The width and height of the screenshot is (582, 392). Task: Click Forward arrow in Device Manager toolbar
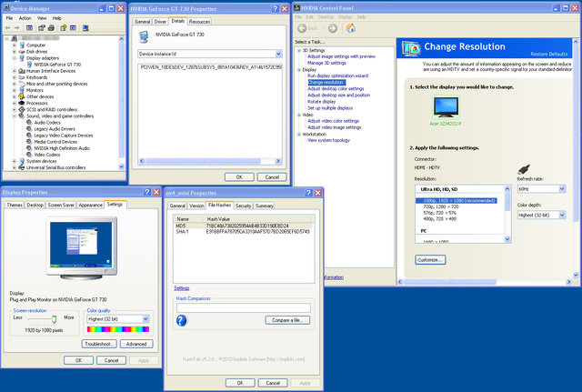[x=16, y=28]
